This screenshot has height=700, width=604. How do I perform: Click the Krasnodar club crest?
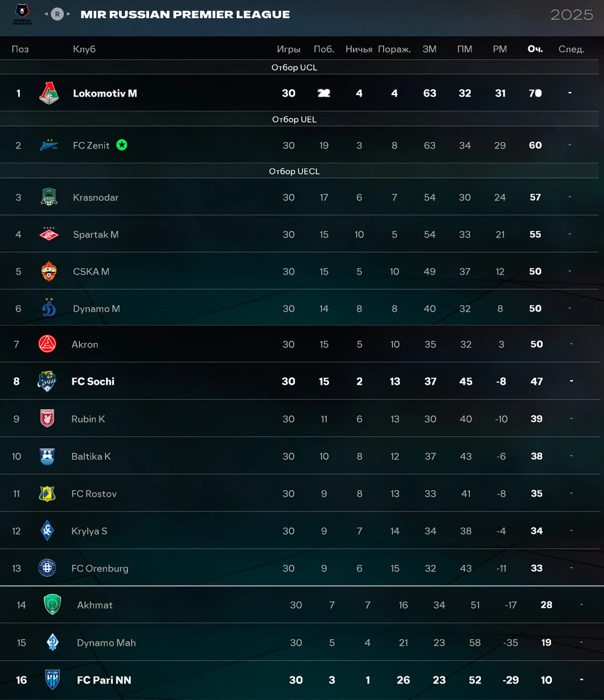49,197
